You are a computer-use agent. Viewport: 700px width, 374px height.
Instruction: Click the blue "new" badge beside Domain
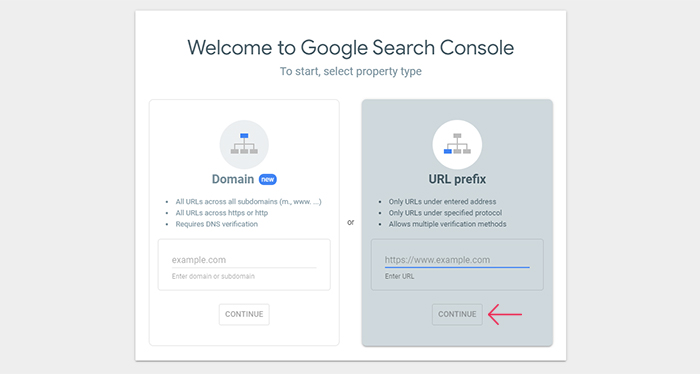click(267, 179)
